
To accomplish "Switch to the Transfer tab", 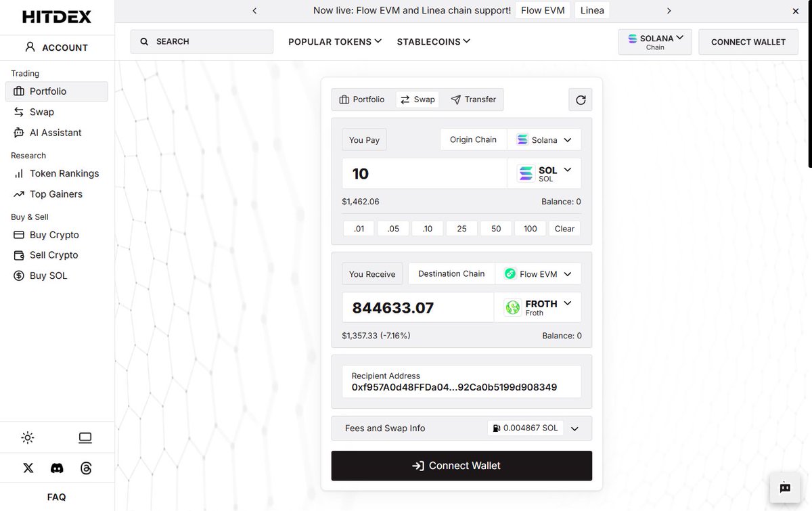I will (473, 99).
